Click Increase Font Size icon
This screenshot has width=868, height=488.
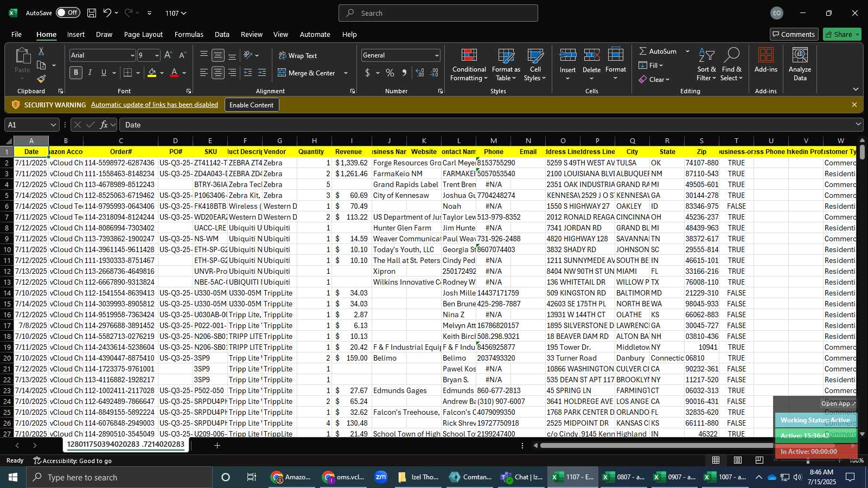tap(168, 55)
